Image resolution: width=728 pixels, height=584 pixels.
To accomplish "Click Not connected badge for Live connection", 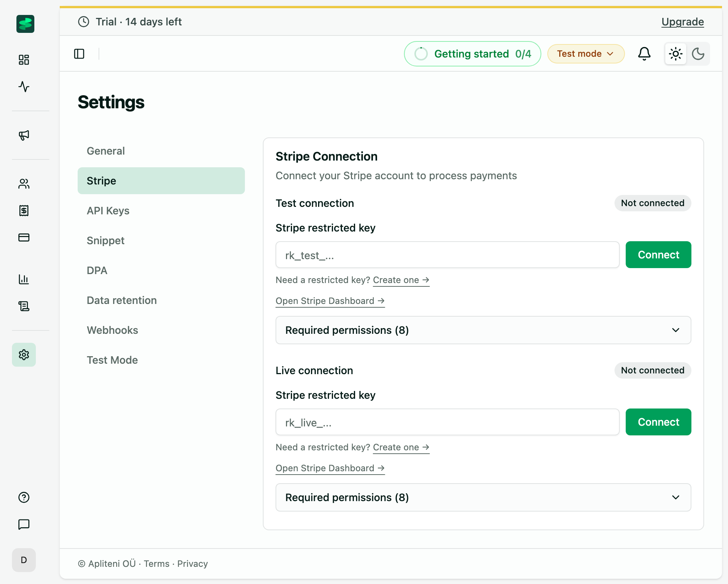I will click(653, 370).
